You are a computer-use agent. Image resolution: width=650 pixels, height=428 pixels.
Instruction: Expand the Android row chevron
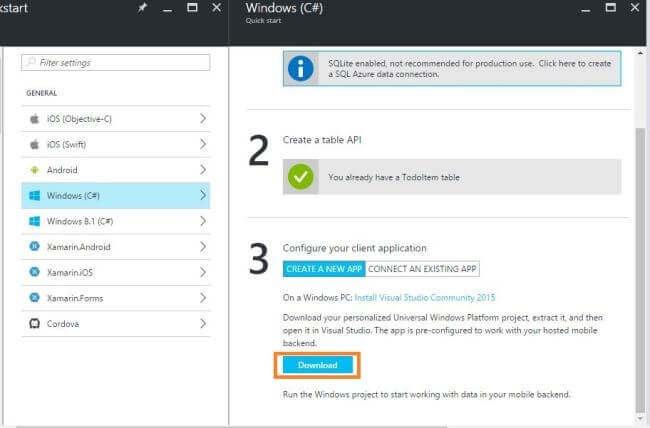coord(203,170)
